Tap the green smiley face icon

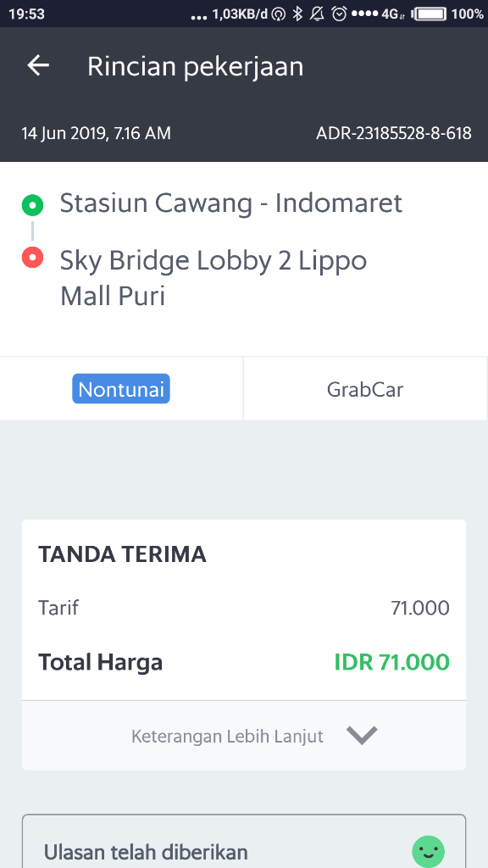pyautogui.click(x=428, y=850)
